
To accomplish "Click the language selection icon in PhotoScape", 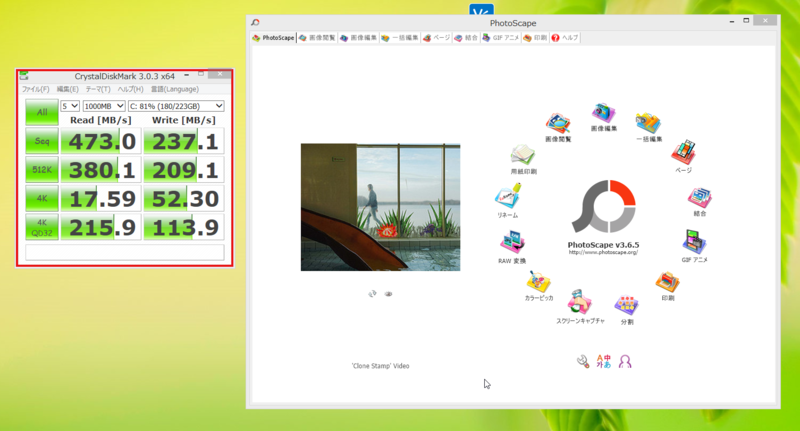I will click(x=604, y=362).
